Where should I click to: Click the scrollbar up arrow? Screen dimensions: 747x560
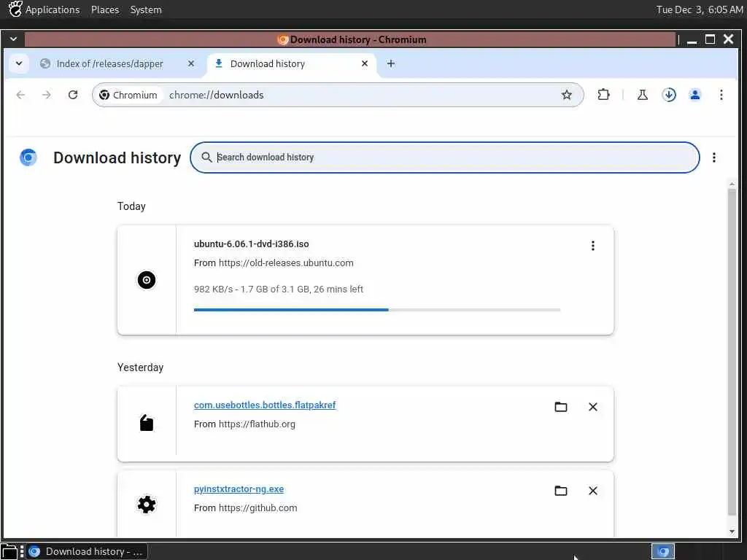coord(732,184)
